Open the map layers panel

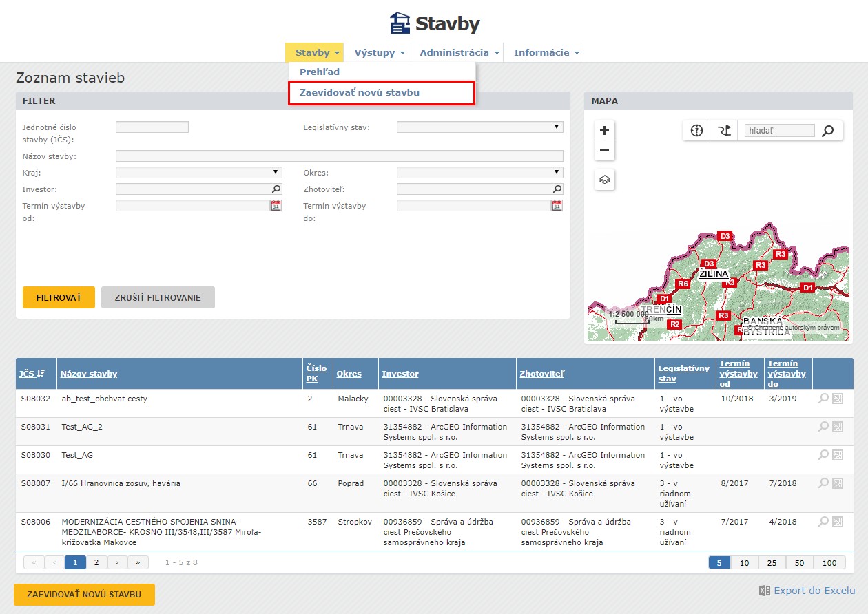coord(604,180)
